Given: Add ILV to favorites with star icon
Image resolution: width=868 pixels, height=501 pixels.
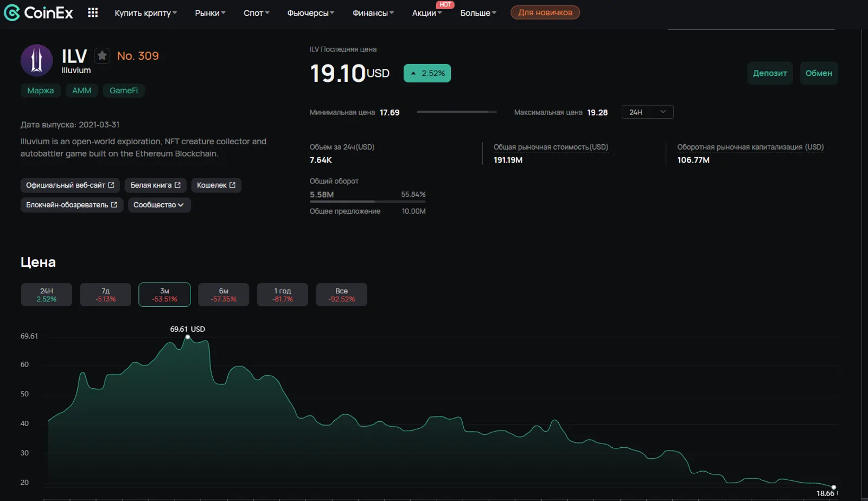Looking at the screenshot, I should point(102,56).
